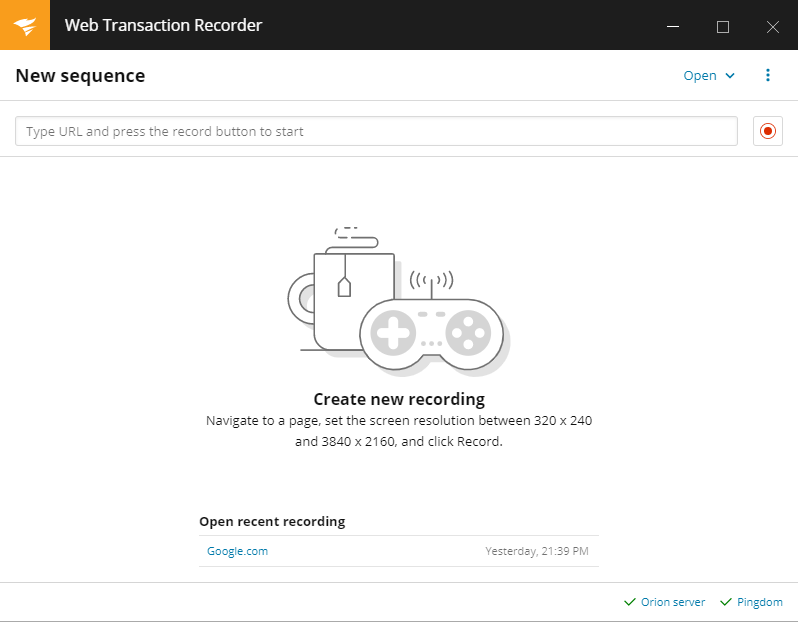This screenshot has width=798, height=622.
Task: Click the checkmark icon beside Orion server
Action: [629, 602]
